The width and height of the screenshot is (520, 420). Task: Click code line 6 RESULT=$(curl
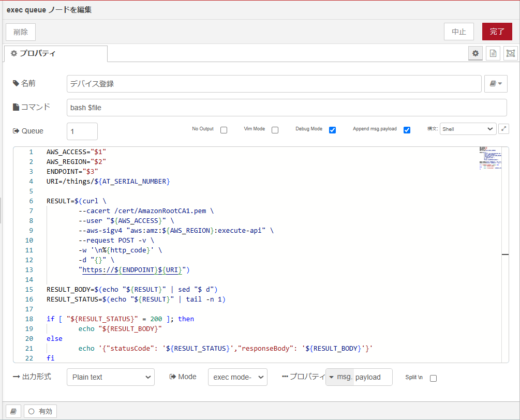click(76, 201)
